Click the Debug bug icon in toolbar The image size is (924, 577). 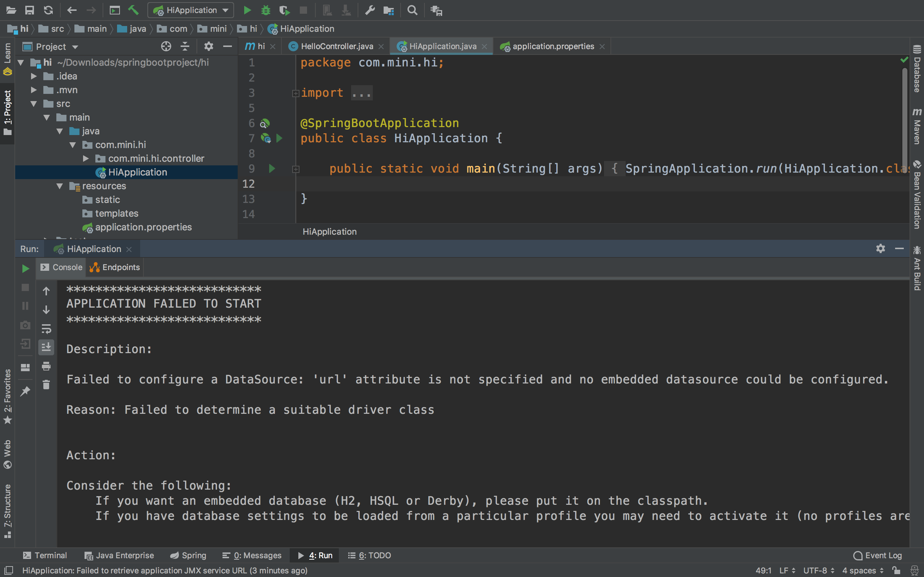tap(265, 10)
